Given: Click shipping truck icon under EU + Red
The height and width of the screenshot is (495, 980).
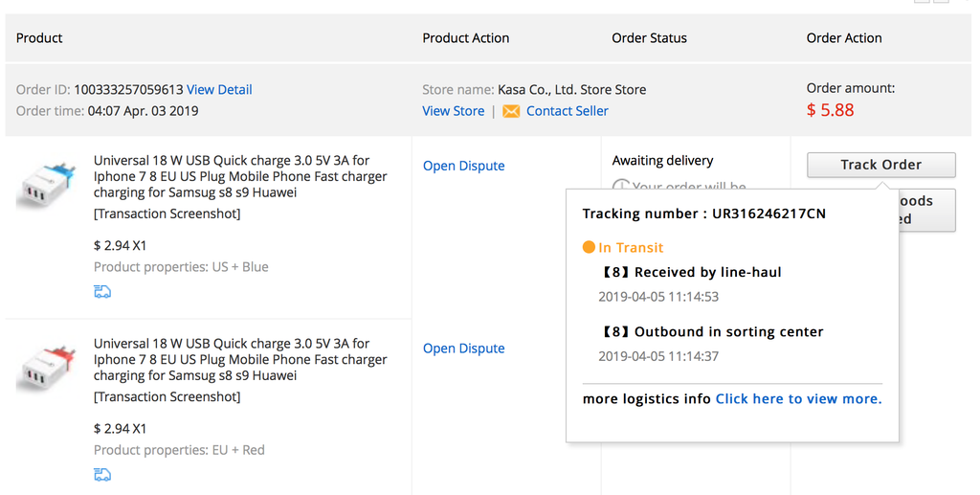Looking at the screenshot, I should [x=102, y=474].
